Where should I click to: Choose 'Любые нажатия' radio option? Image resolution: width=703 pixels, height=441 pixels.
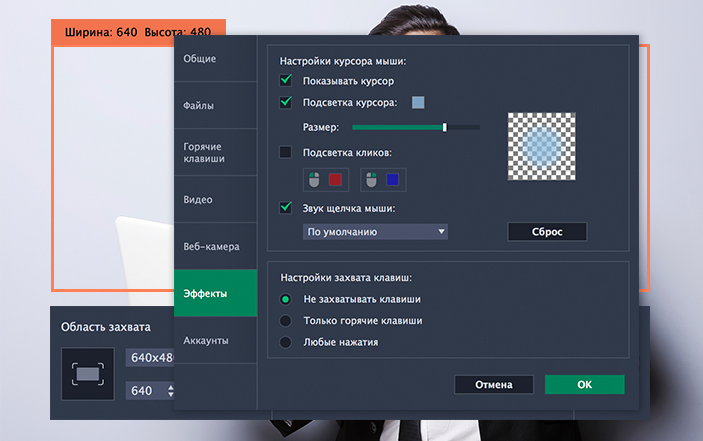[x=286, y=343]
